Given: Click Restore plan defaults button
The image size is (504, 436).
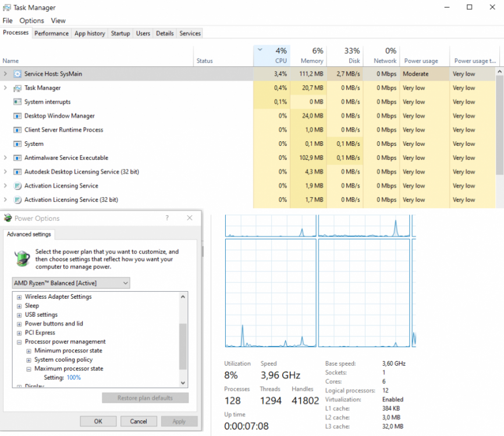Looking at the screenshot, I should [x=145, y=398].
